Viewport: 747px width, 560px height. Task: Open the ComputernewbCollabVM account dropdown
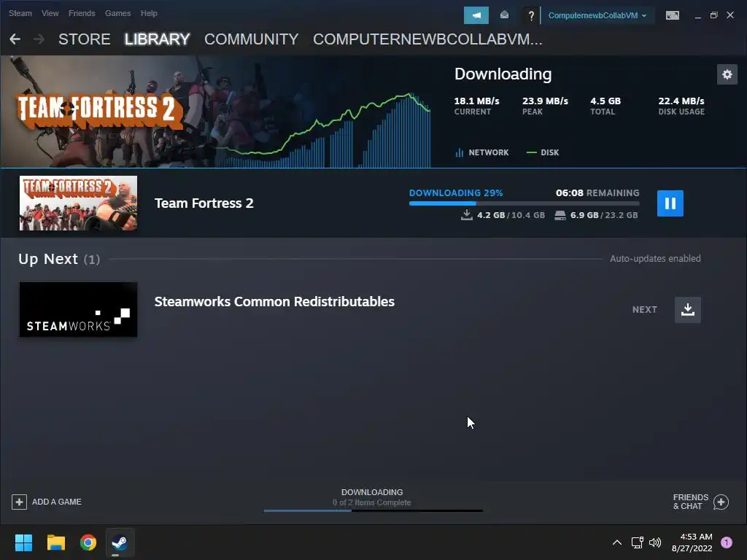pyautogui.click(x=597, y=15)
